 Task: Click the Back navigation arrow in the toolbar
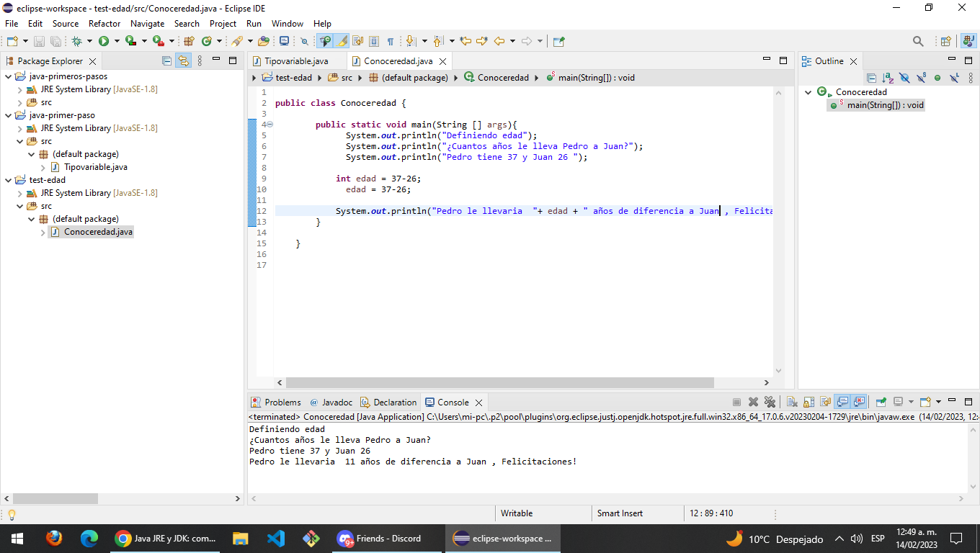[499, 41]
